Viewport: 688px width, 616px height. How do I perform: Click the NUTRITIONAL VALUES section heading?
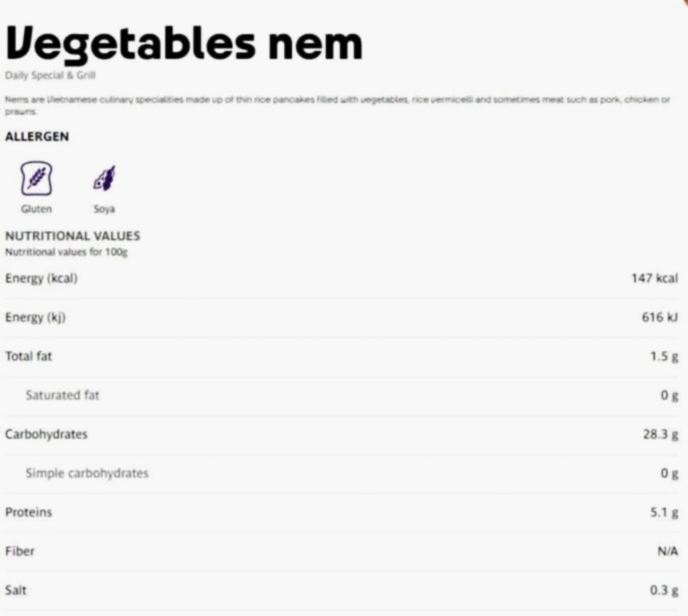coord(73,236)
